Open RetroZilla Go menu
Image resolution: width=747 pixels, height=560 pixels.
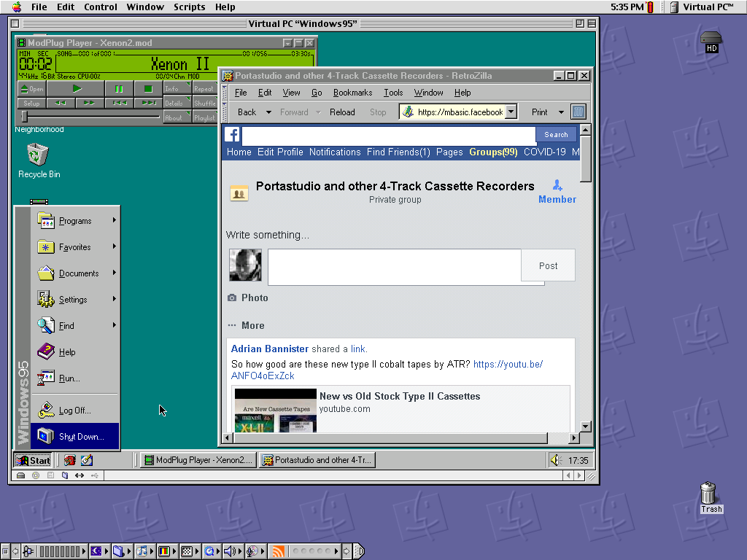coord(317,93)
